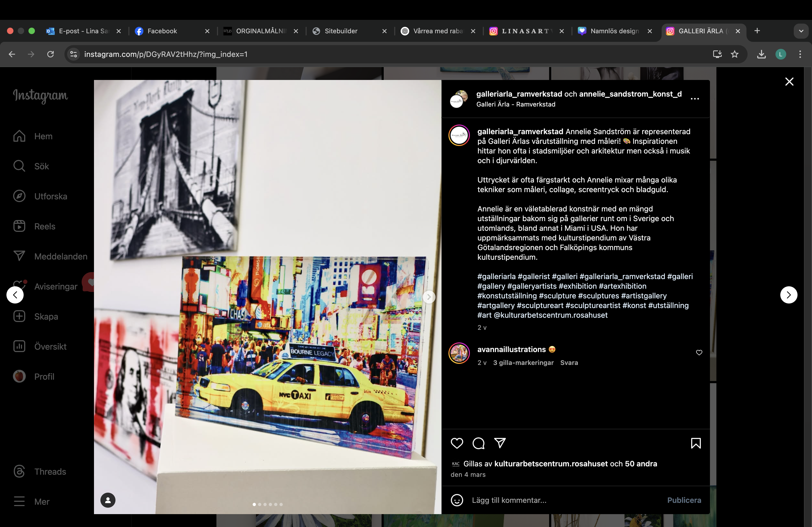Like the post with heart icon
This screenshot has width=812, height=527.
[457, 443]
